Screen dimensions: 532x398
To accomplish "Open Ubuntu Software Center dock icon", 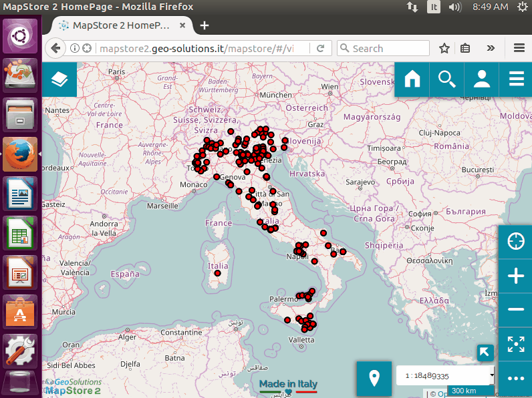I will click(20, 312).
